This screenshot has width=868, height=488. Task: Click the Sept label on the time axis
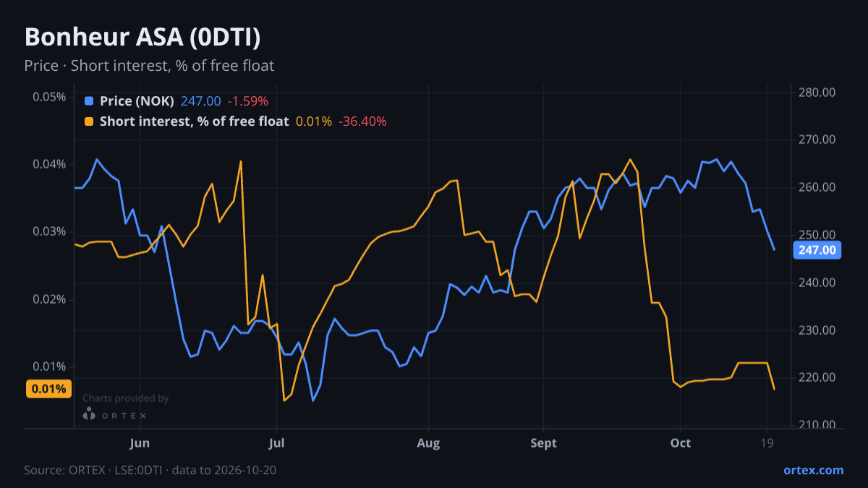pos(544,443)
